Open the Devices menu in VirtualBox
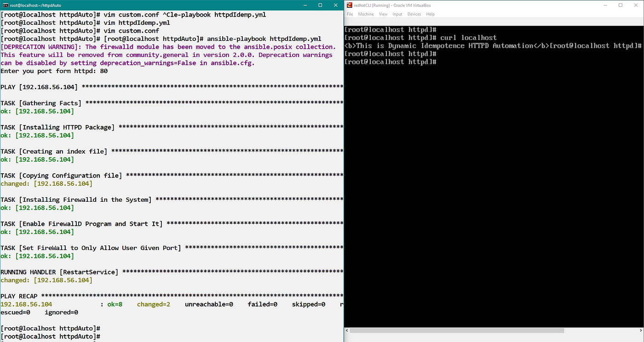Viewport: 644px width, 342px height. tap(414, 14)
